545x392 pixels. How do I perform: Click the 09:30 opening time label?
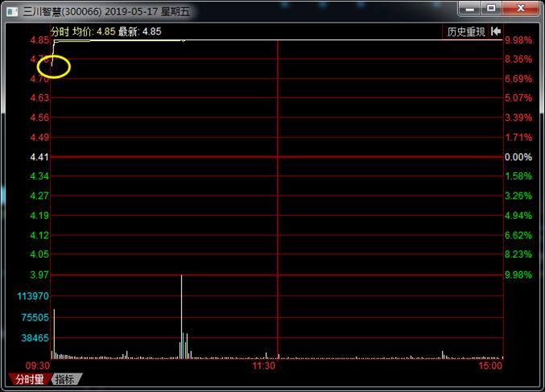37,365
